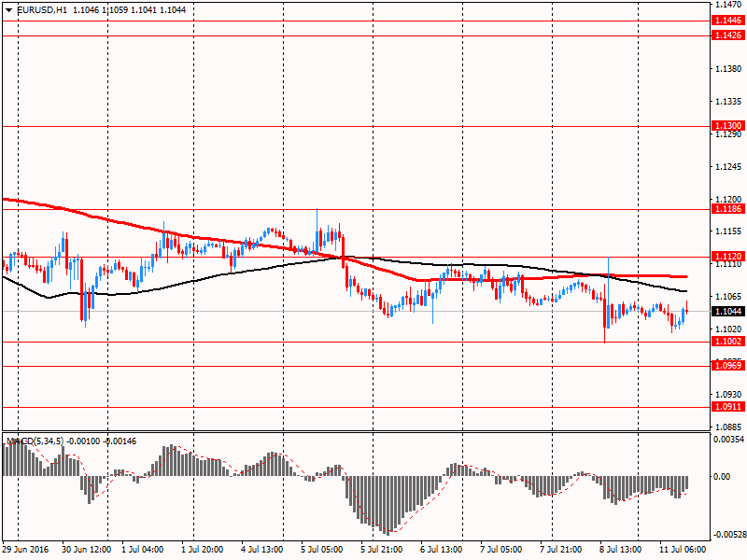The height and width of the screenshot is (560, 747).
Task: Click the 8 Jul 13:00 time label
Action: tap(621, 550)
